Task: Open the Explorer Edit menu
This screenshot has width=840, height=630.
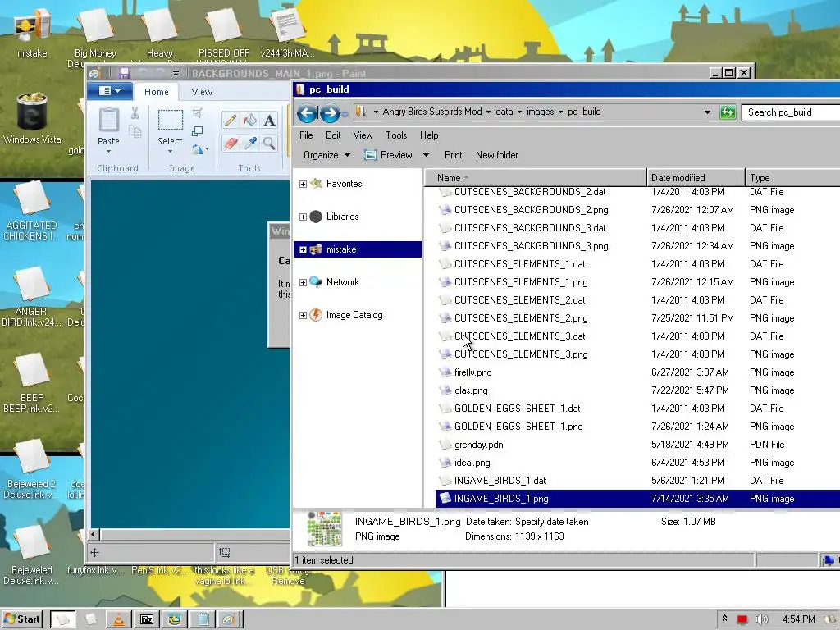Action: (x=333, y=135)
